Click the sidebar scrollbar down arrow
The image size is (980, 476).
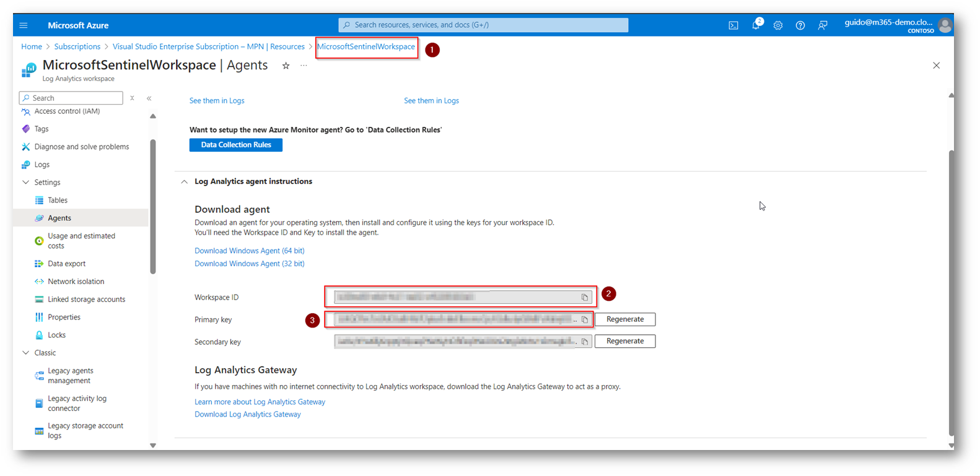[x=153, y=446]
